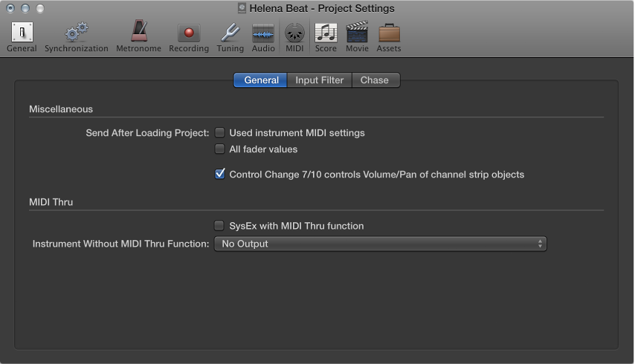The image size is (635, 364).
Task: Switch to the Input Filter tab
Action: [320, 80]
